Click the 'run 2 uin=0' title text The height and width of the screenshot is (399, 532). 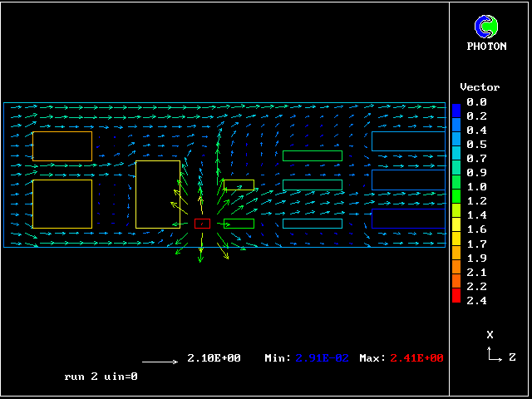click(x=101, y=377)
